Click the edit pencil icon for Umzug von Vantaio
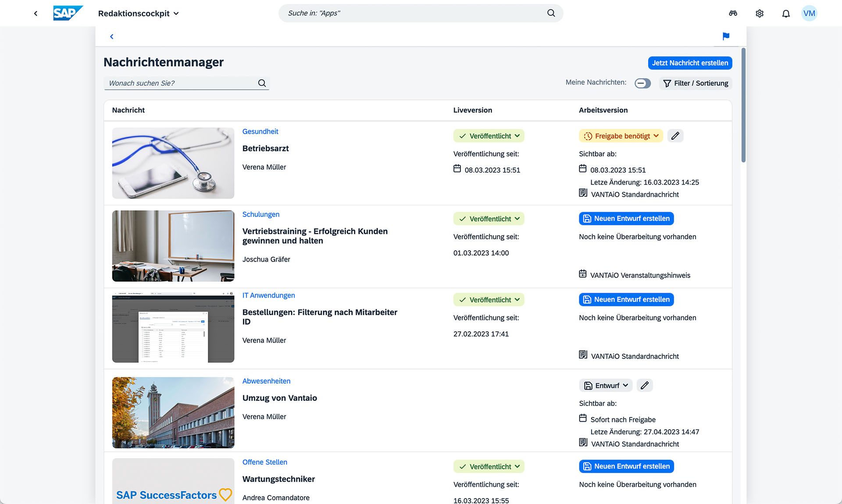The image size is (842, 504). (645, 385)
